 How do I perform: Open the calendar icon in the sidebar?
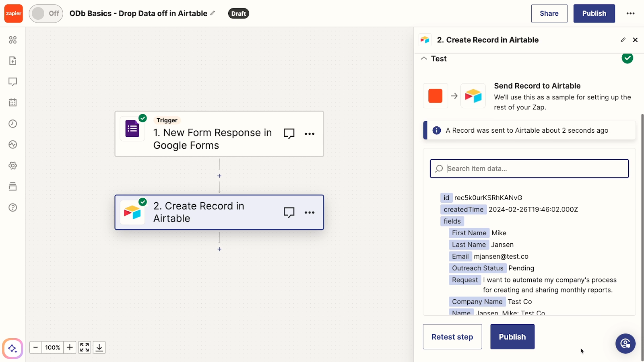13,103
